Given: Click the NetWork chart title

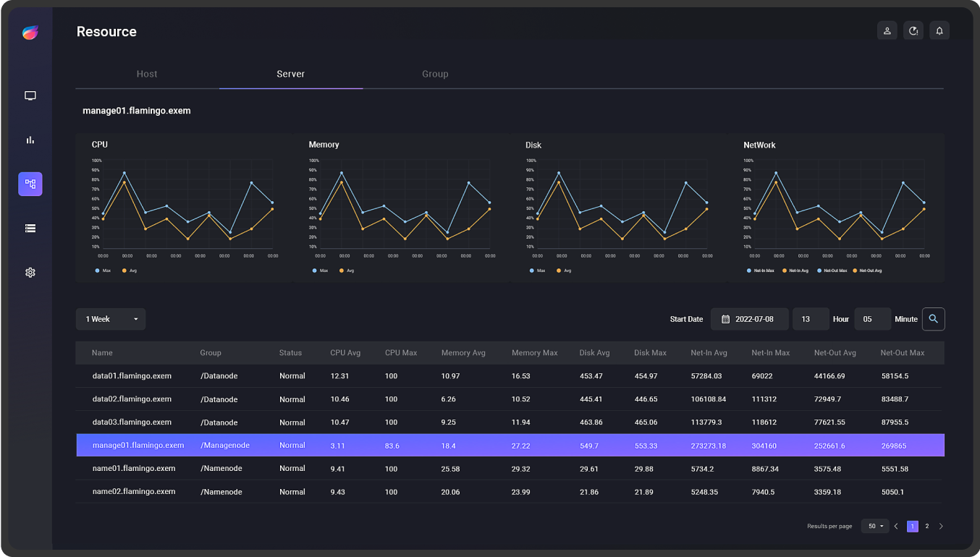Looking at the screenshot, I should click(x=759, y=145).
